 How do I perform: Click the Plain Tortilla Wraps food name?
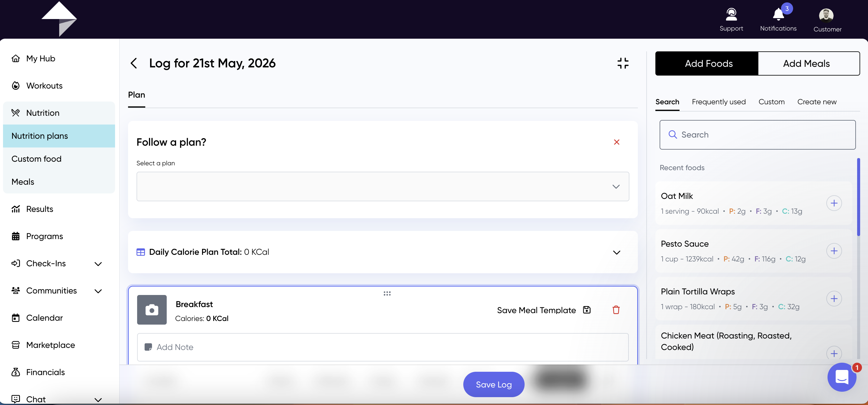(x=697, y=291)
